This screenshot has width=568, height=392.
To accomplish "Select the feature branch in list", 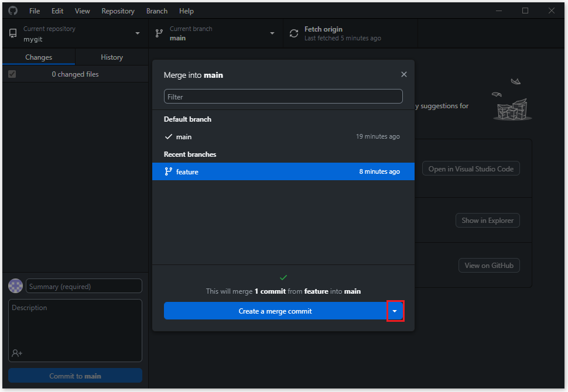I will click(x=283, y=171).
